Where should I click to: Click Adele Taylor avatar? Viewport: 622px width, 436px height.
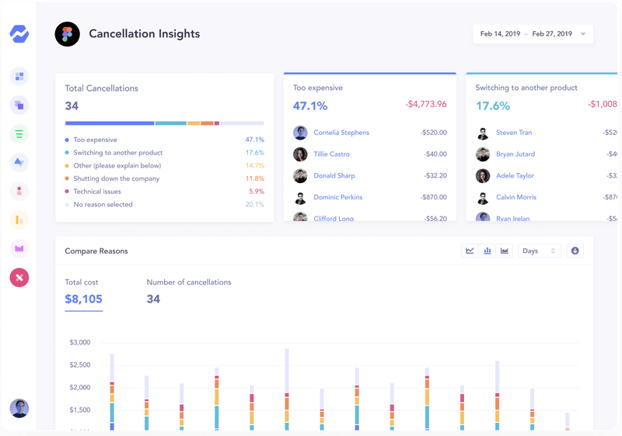point(483,176)
